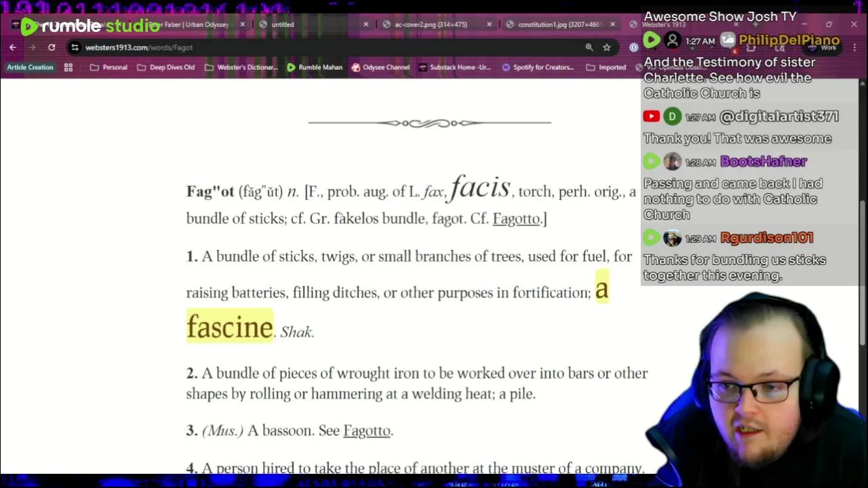Click the '(Mus.)' label in definition 3
The width and height of the screenshot is (868, 488).
click(x=222, y=430)
